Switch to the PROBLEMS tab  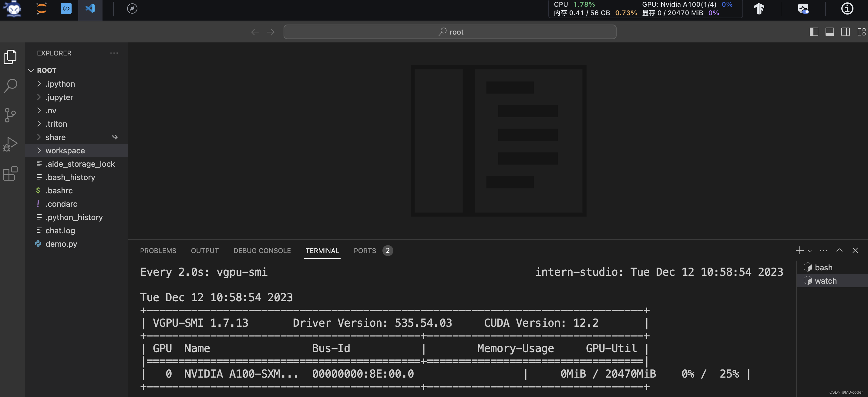[158, 251]
